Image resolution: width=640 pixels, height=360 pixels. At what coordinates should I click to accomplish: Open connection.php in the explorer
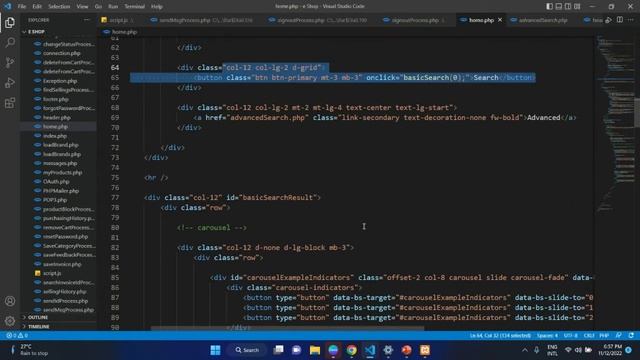pyautogui.click(x=61, y=53)
